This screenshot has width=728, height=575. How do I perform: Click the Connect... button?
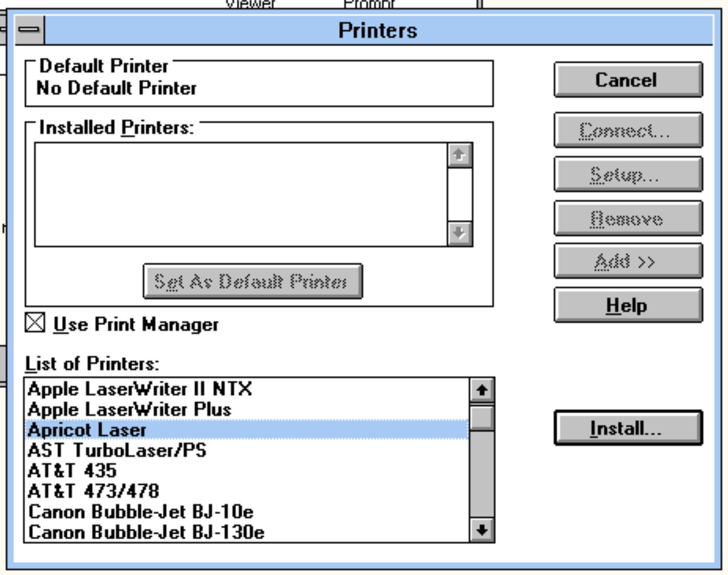628,130
